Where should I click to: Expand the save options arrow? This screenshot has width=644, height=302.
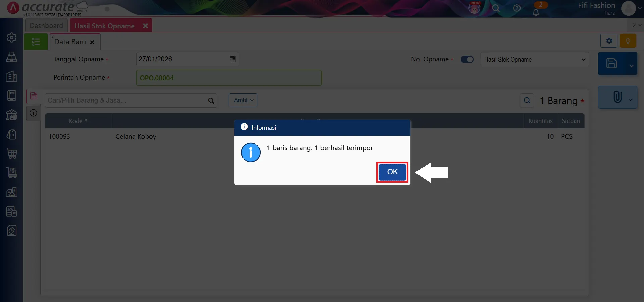click(631, 66)
